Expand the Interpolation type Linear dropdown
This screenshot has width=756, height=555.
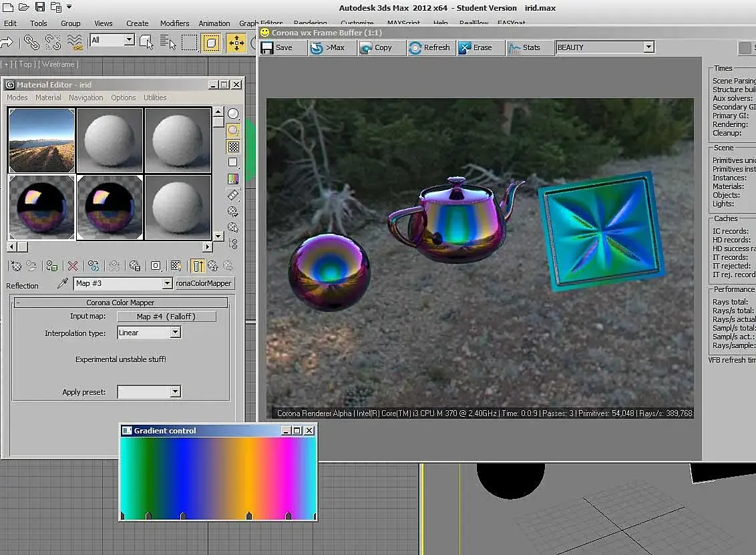point(175,333)
